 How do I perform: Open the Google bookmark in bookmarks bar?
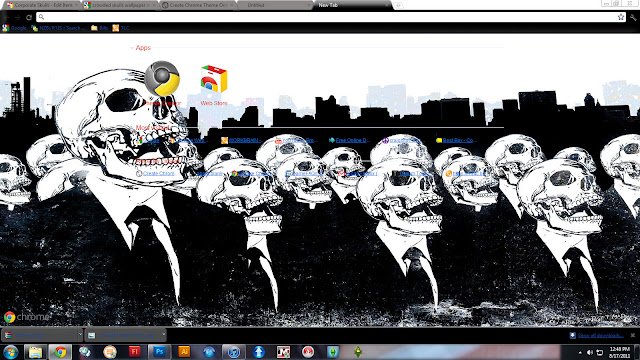(x=14, y=28)
